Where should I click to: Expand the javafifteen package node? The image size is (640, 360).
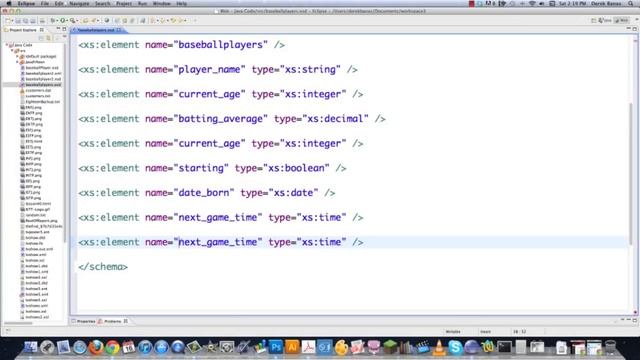tap(18, 62)
